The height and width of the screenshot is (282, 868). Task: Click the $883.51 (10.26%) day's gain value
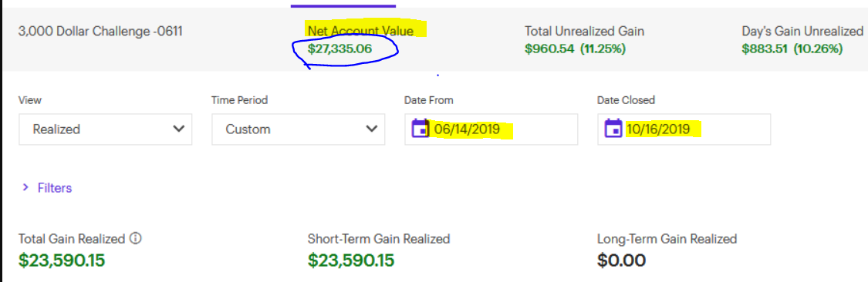pyautogui.click(x=792, y=49)
